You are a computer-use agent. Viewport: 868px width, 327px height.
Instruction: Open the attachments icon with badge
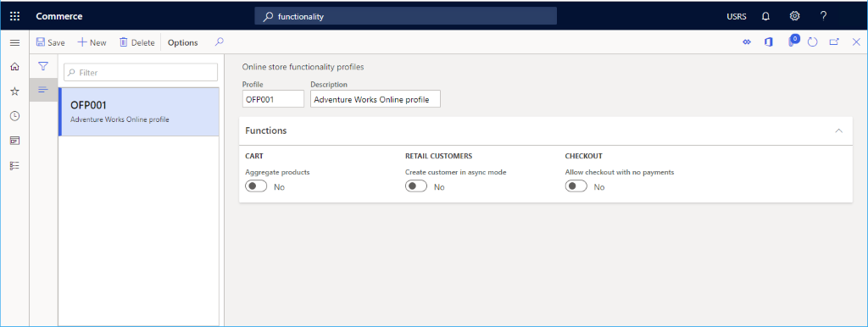click(x=793, y=42)
